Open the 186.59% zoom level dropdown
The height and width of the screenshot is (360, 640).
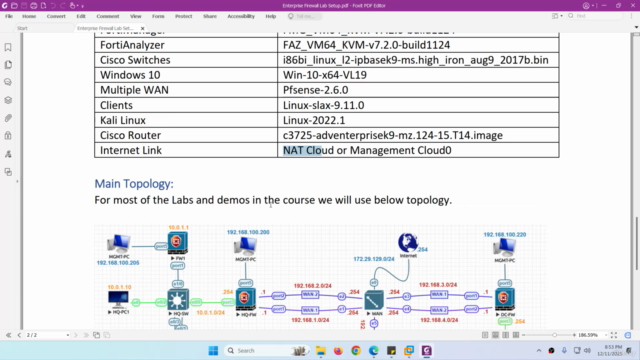606,335
